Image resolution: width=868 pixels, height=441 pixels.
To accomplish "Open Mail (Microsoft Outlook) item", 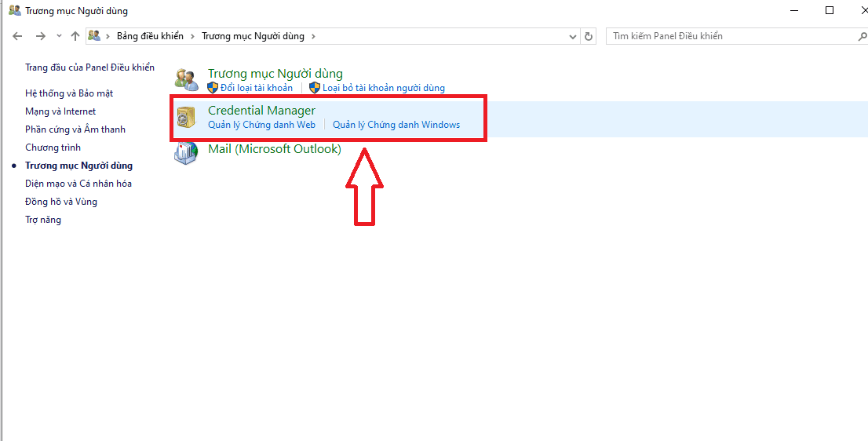I will 275,149.
